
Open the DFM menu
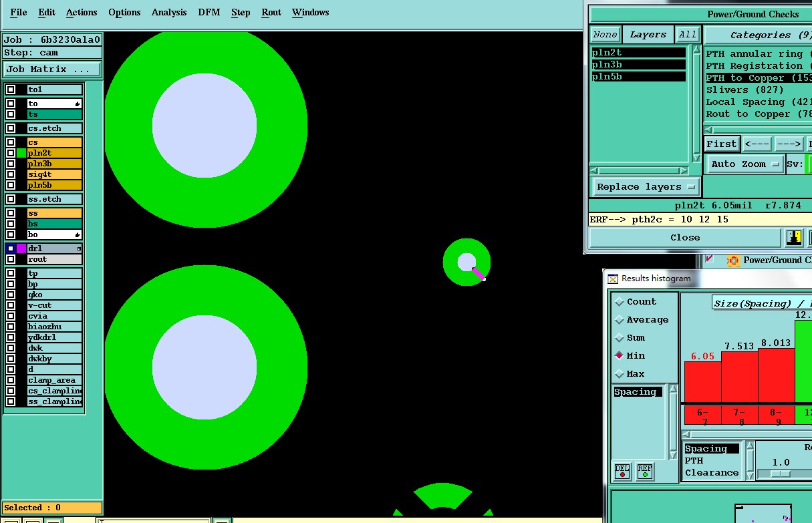(209, 12)
